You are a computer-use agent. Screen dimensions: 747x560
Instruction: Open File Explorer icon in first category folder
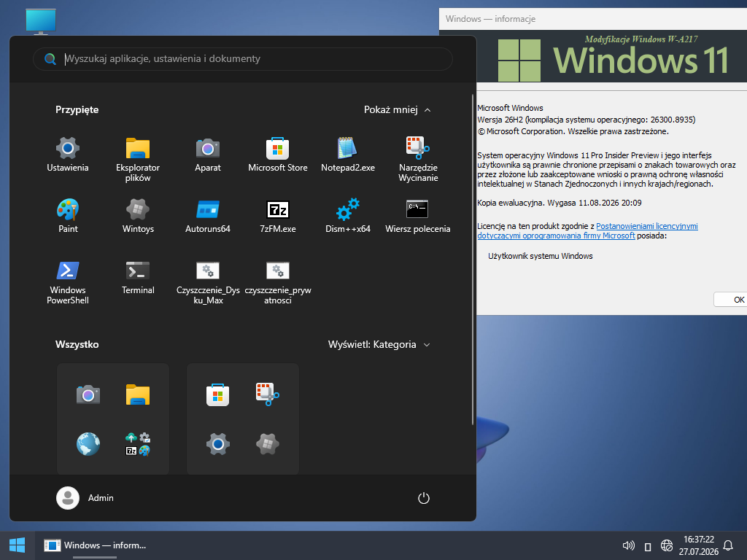138,394
